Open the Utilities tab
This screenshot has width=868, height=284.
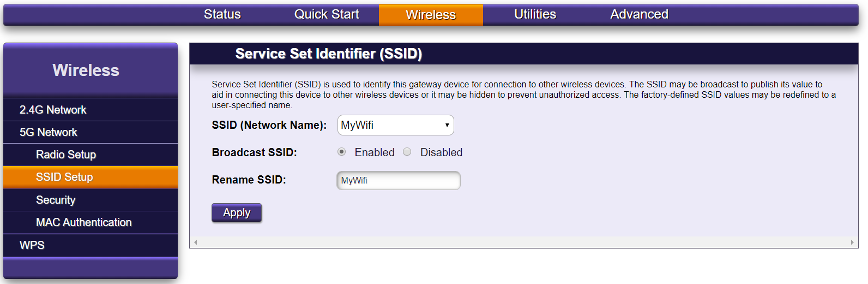pyautogui.click(x=535, y=15)
